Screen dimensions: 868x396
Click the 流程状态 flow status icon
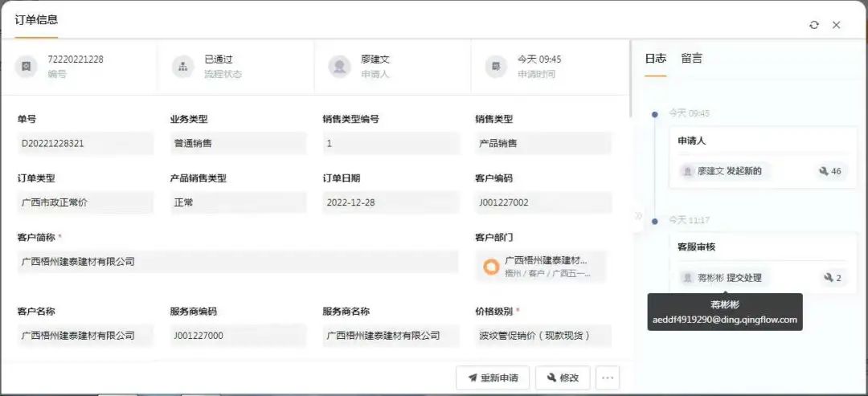point(182,67)
